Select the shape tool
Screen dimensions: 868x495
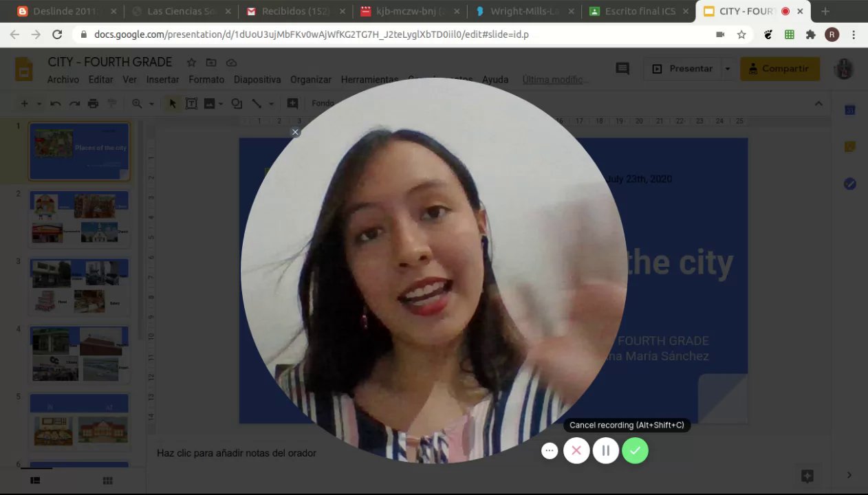(x=237, y=104)
